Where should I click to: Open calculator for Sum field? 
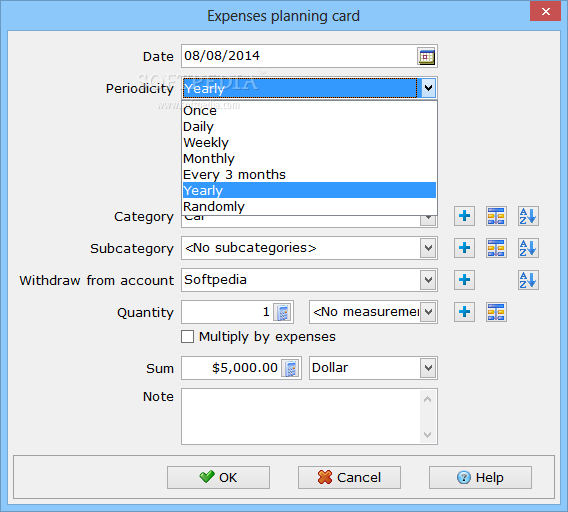pos(291,368)
